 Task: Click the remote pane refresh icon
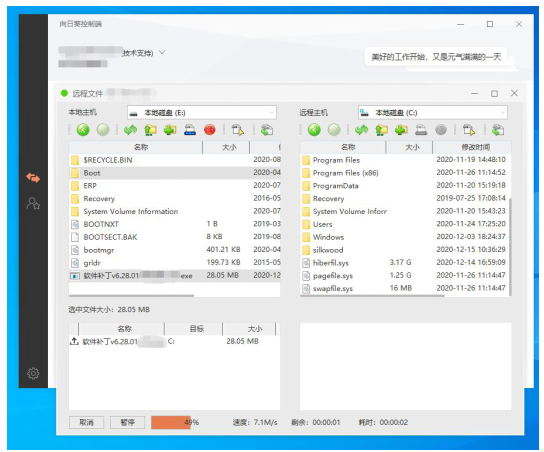pyautogui.click(x=362, y=130)
